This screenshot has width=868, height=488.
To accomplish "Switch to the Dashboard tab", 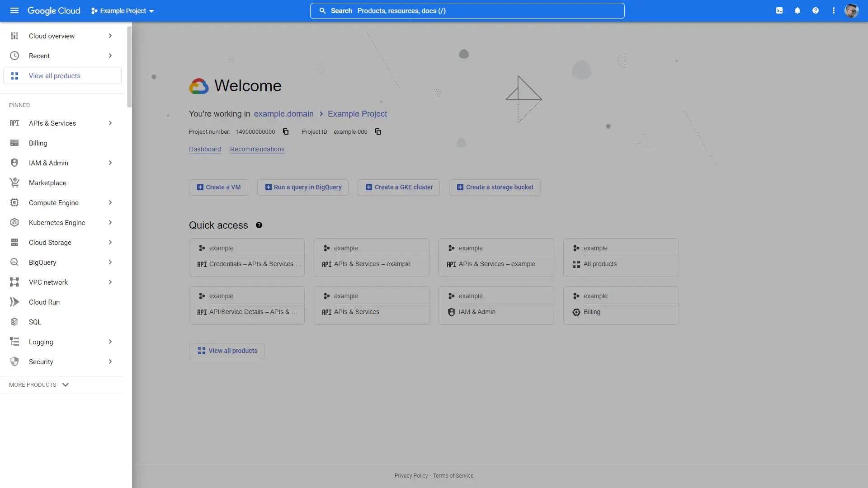I will pos(205,149).
